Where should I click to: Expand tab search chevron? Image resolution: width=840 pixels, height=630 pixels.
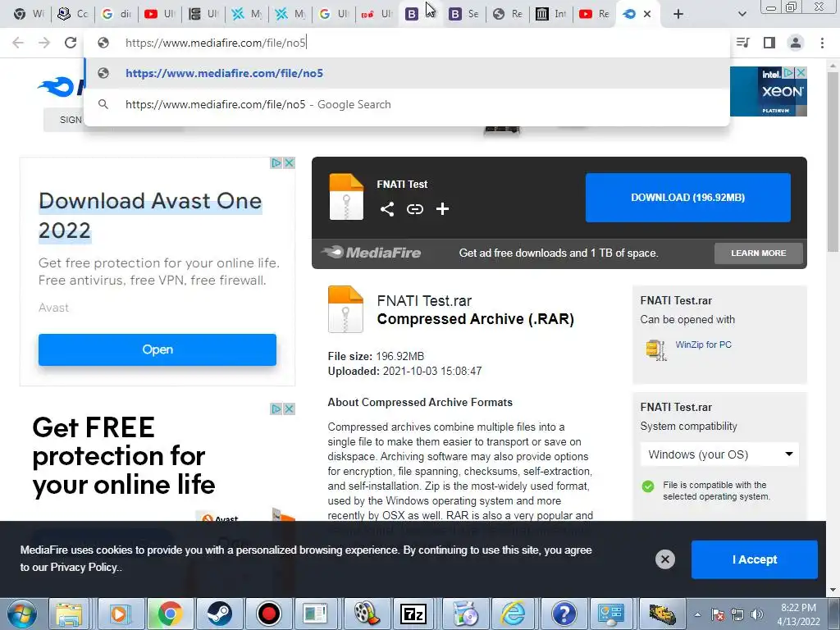click(x=742, y=14)
